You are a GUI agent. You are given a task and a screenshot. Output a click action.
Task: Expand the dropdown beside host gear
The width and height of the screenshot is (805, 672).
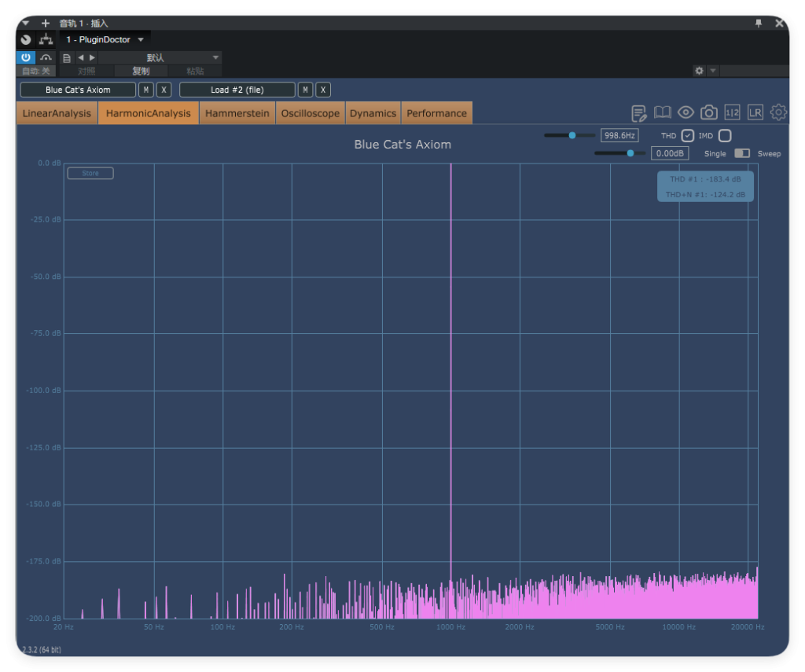click(x=712, y=71)
